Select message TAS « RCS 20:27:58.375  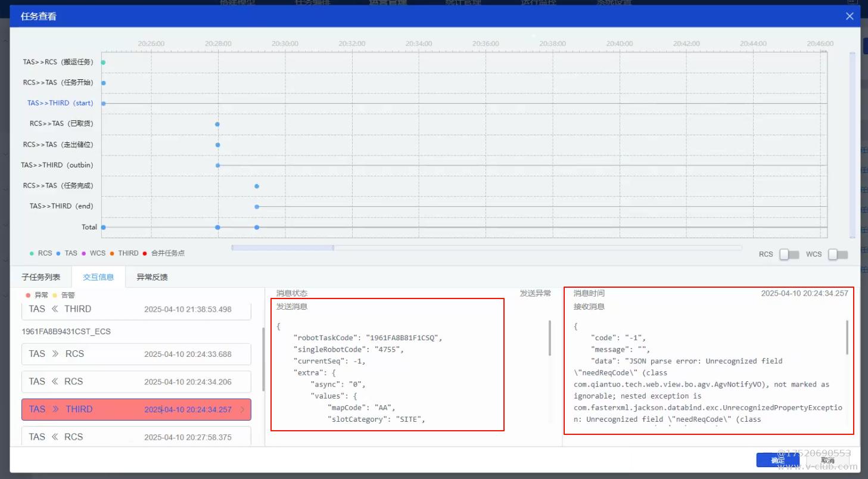pyautogui.click(x=136, y=437)
